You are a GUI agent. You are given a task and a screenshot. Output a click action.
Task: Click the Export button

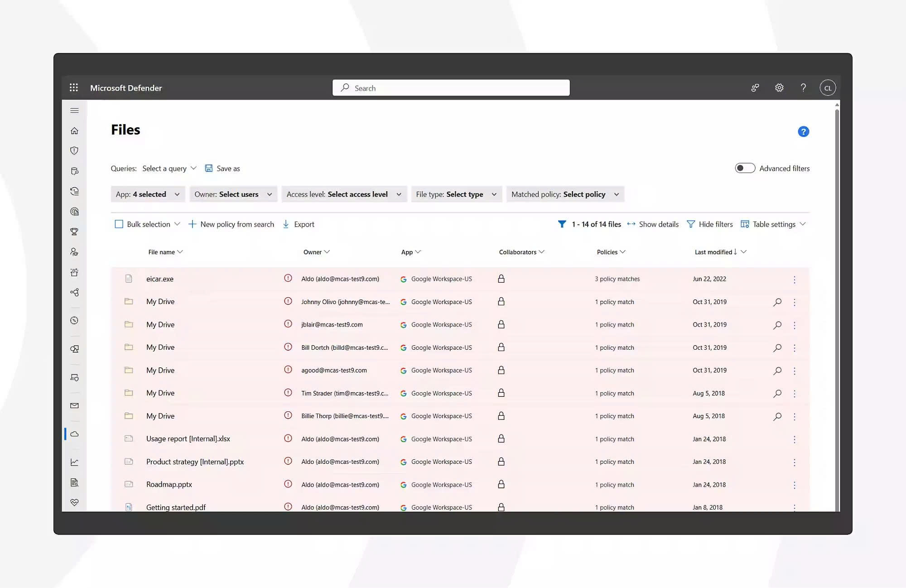pyautogui.click(x=299, y=224)
